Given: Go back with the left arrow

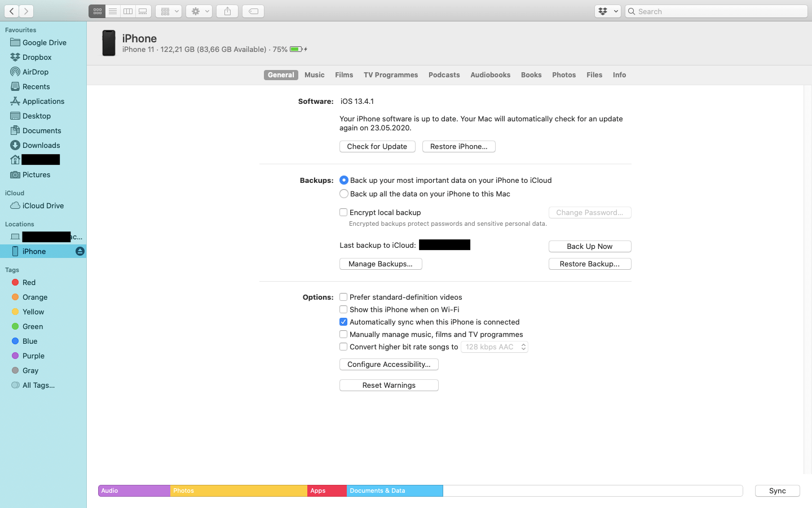Looking at the screenshot, I should click(12, 11).
